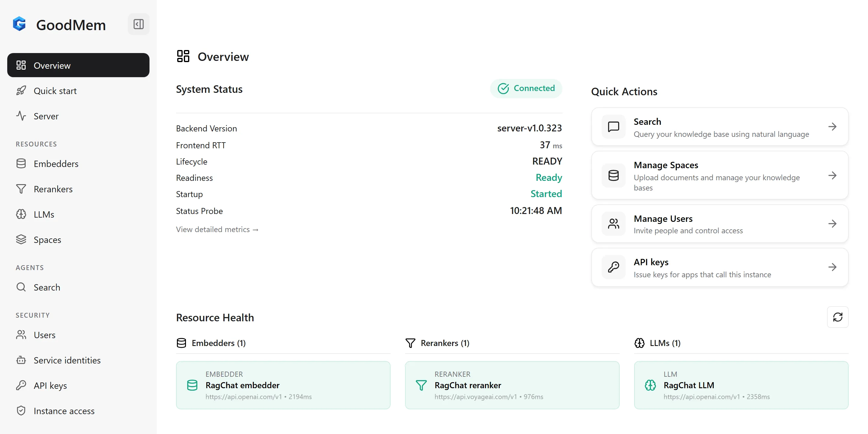Follow the View detailed metrics link
Image resolution: width=868 pixels, height=434 pixels.
tap(217, 229)
